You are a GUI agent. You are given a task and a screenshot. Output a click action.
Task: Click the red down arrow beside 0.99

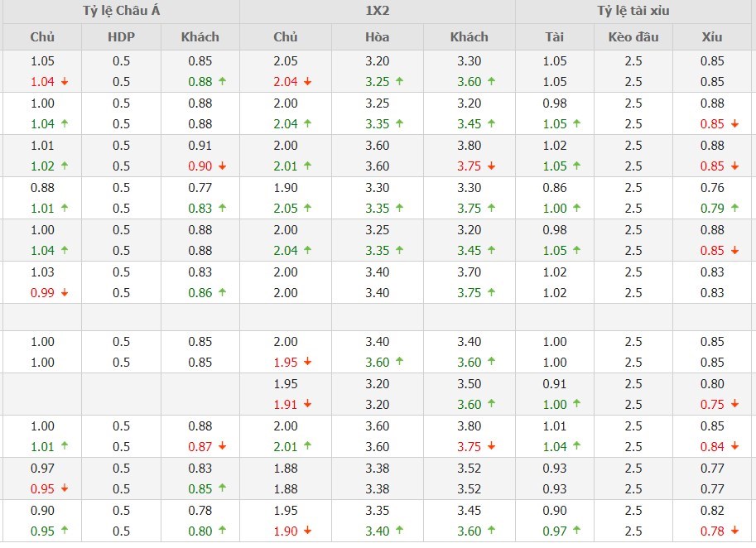coord(64,293)
